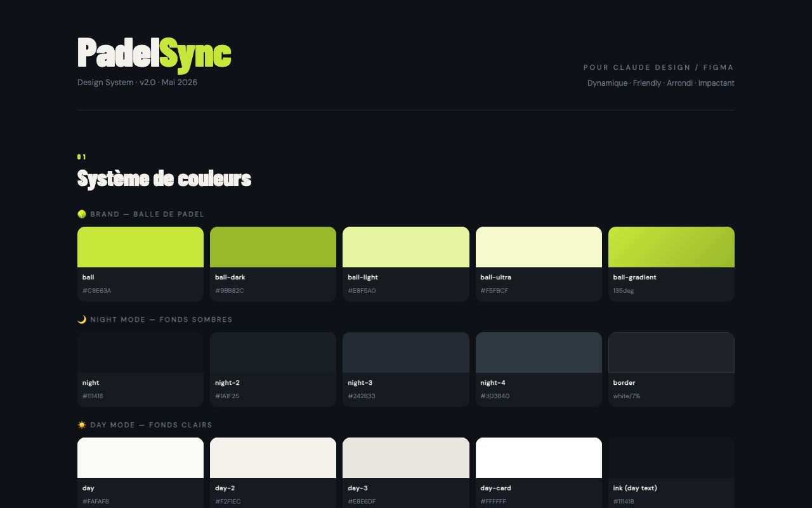Click the border color swatch
Image resolution: width=812 pixels, height=508 pixels.
(x=671, y=352)
